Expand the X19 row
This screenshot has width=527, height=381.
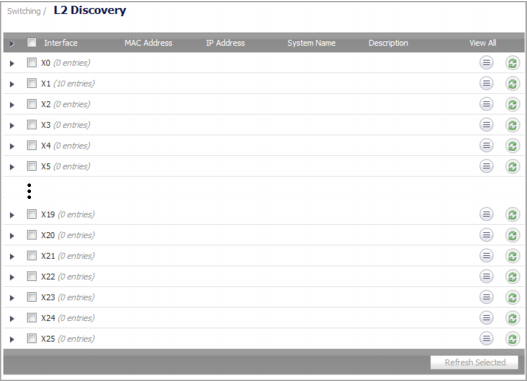pos(12,215)
